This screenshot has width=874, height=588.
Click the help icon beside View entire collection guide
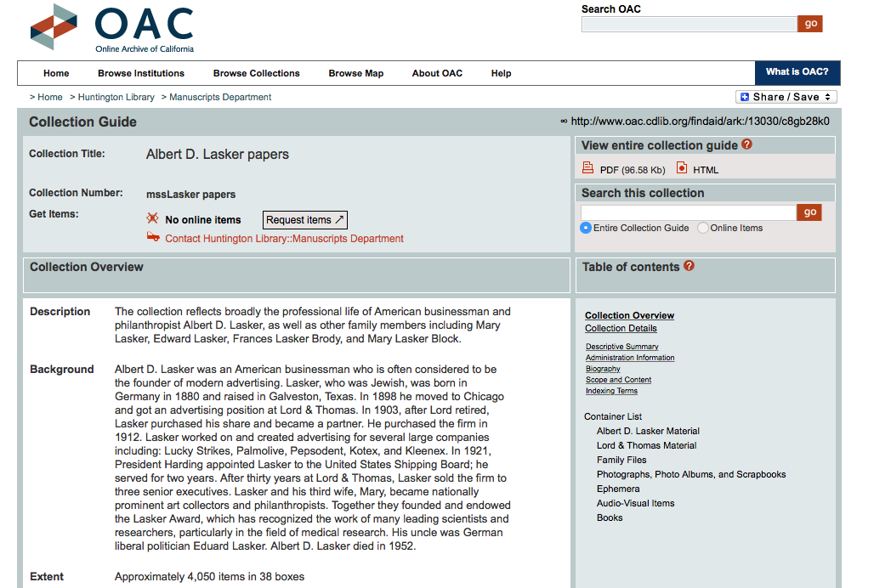pyautogui.click(x=746, y=145)
